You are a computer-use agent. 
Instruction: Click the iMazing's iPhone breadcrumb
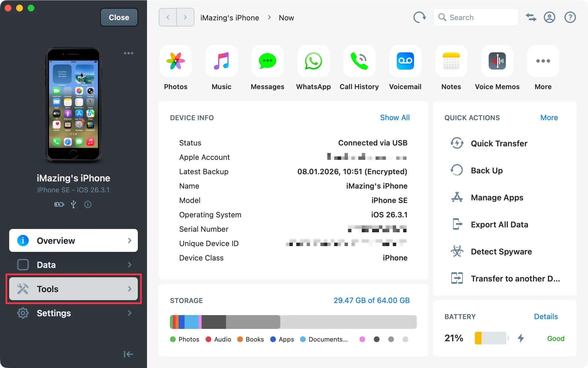(x=230, y=18)
